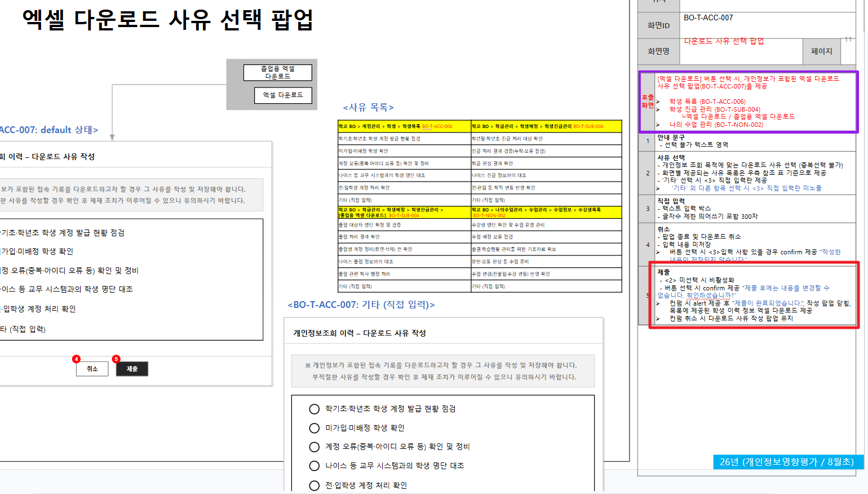
Task: Click the lower popup notice starting with ※ 개인정보가 포함된
Action: point(442,371)
